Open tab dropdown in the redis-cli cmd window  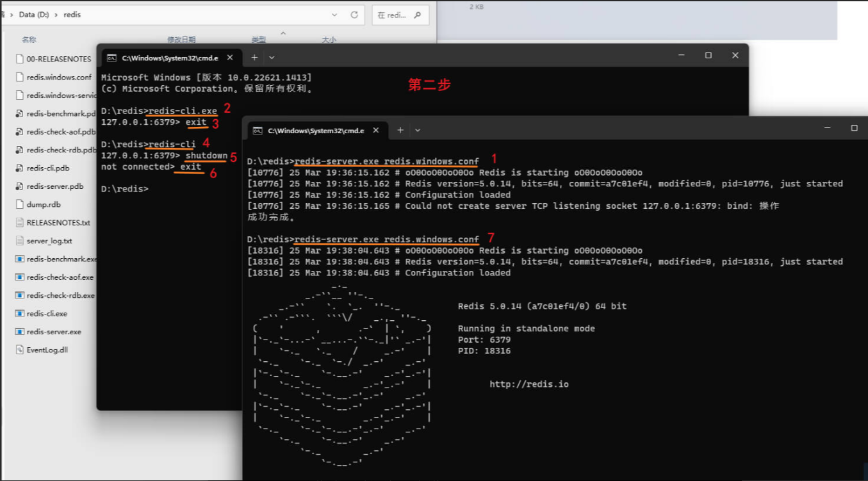(272, 58)
